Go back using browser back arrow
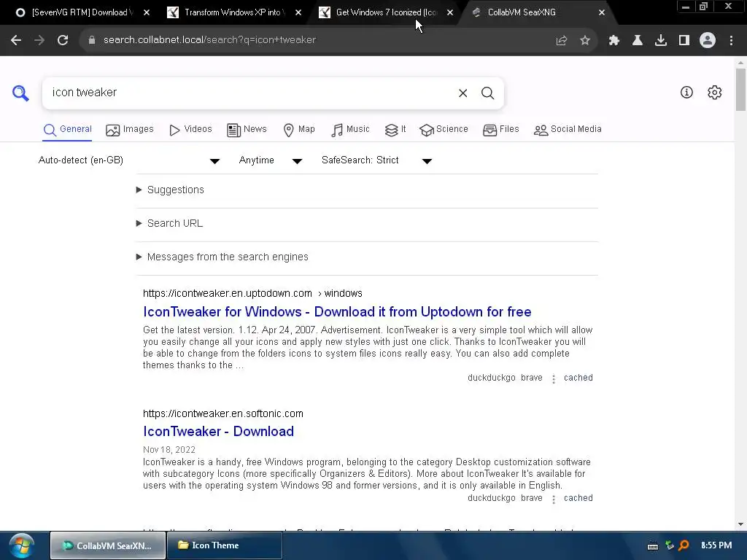The width and height of the screenshot is (747, 560). (16, 40)
